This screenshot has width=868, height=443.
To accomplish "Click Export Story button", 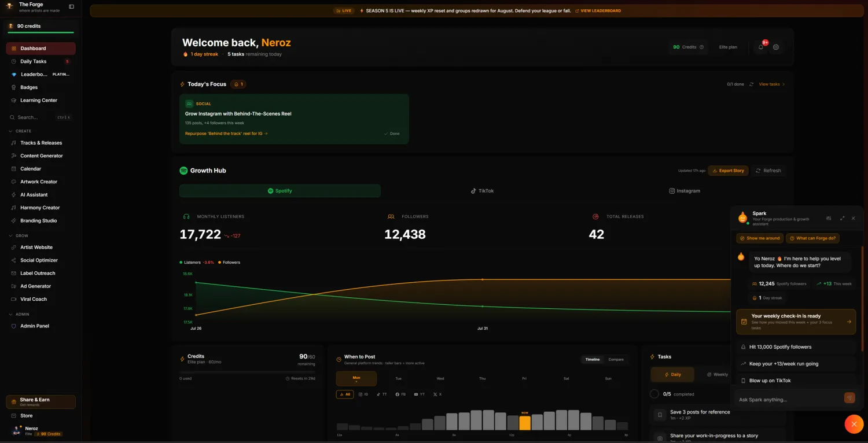I will point(728,171).
